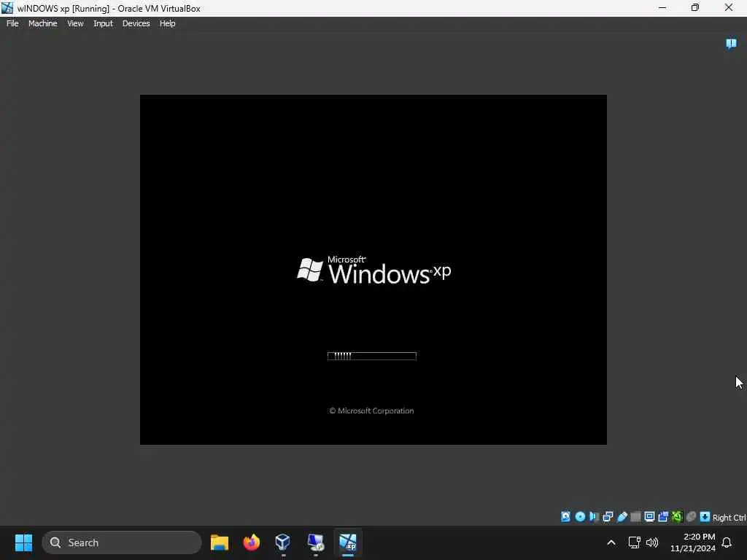Open File Explorer from taskbar
Image resolution: width=747 pixels, height=560 pixels.
pos(220,542)
